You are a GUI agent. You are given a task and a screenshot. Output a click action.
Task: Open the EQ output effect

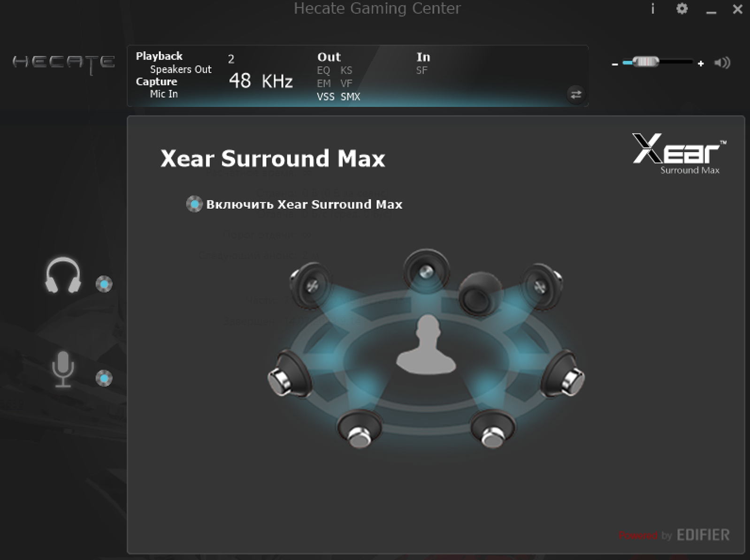323,70
